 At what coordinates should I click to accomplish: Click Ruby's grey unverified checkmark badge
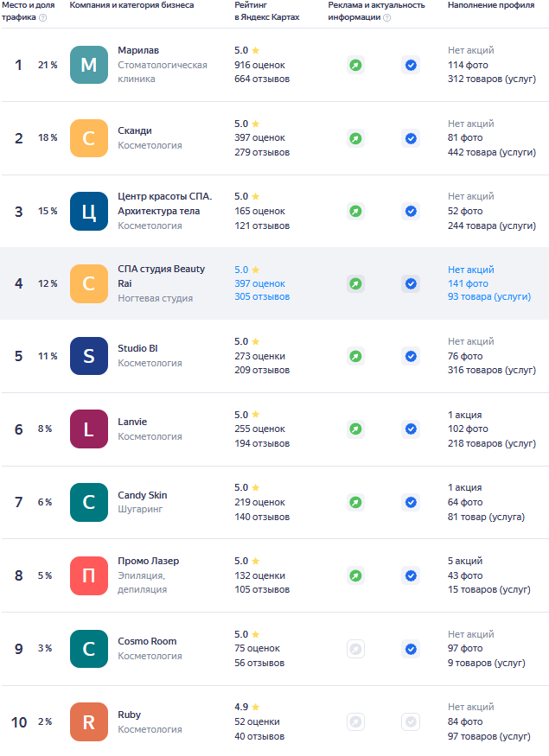pos(411,721)
